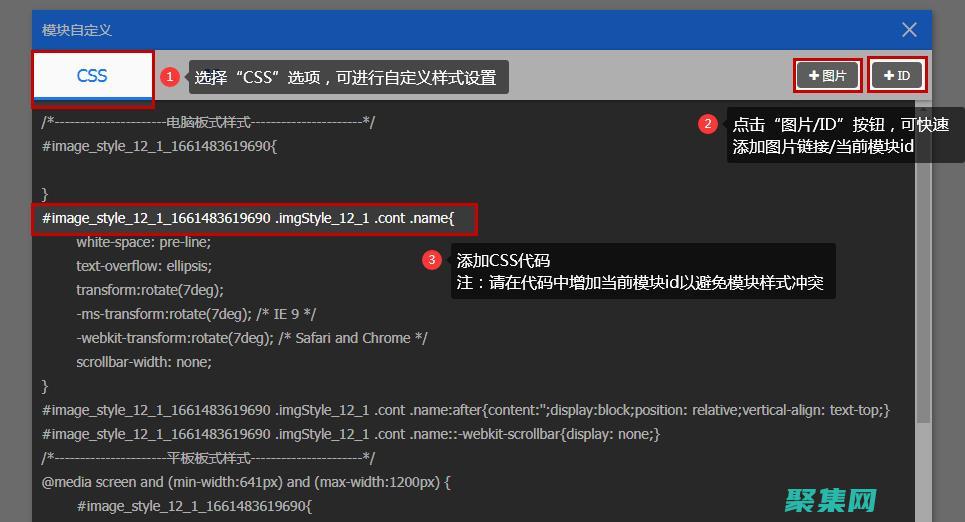This screenshot has height=522, width=965.
Task: Click the line transform:rotate(7deg);
Action: pyautogui.click(x=150, y=291)
